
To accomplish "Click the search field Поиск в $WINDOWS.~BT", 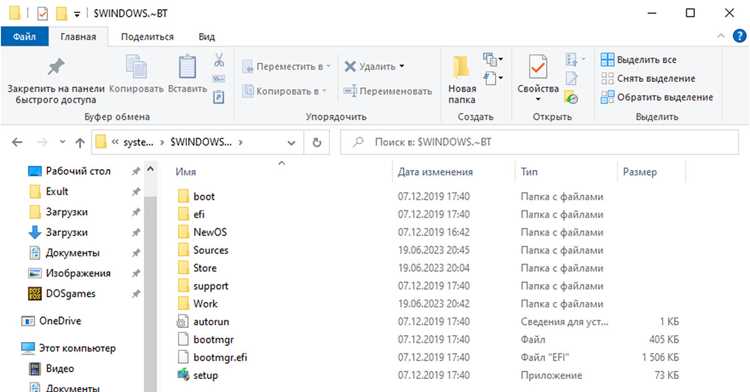I will tap(540, 142).
